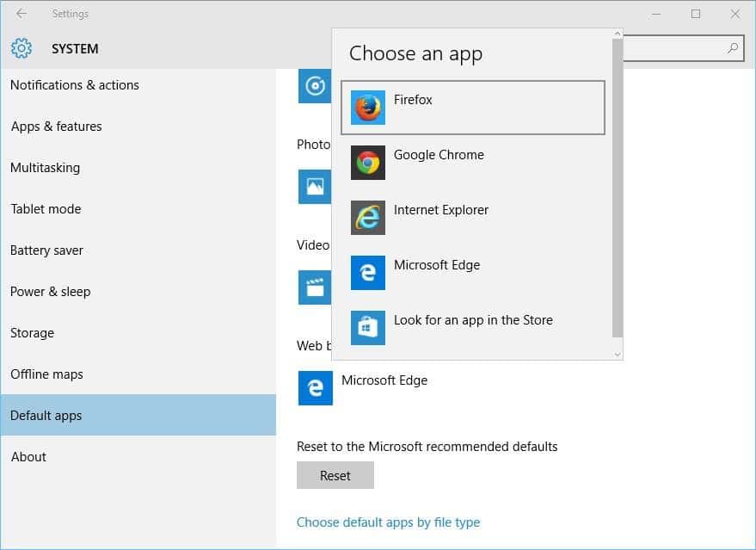Image resolution: width=756 pixels, height=550 pixels.
Task: Choose the Google Chrome icon
Action: [x=368, y=163]
